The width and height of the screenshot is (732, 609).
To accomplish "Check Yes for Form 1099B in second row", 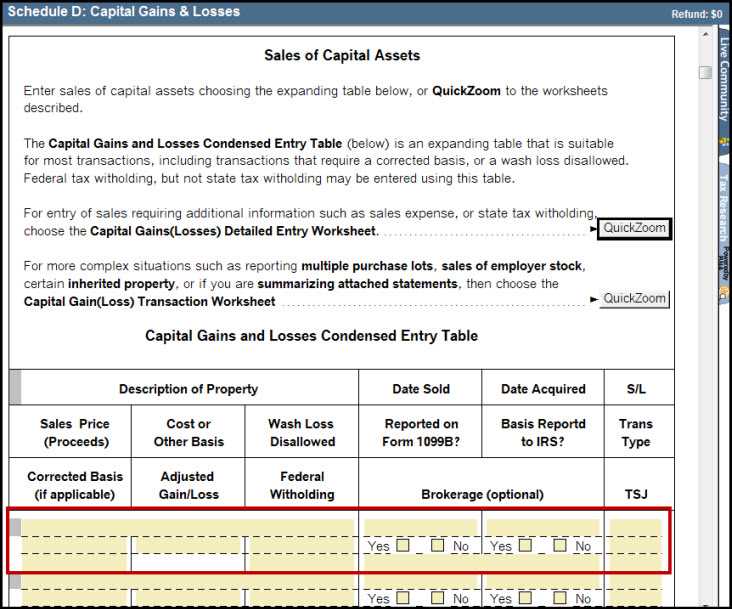I will (x=402, y=598).
